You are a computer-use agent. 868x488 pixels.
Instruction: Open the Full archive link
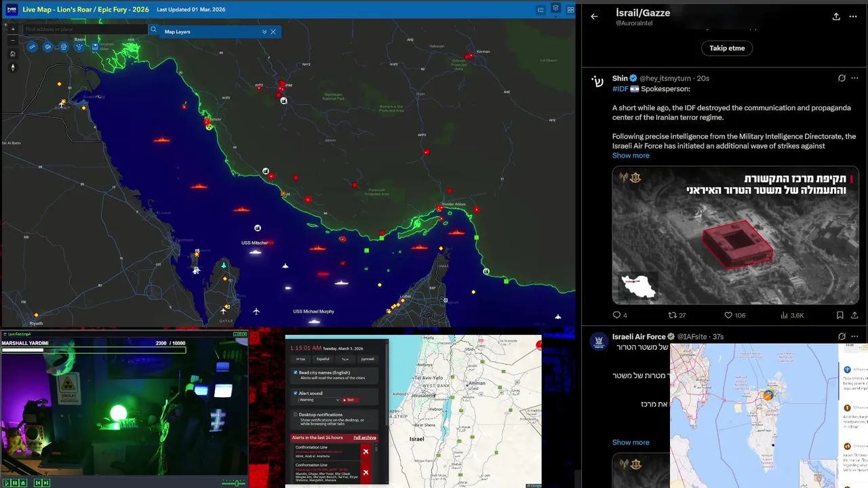coord(364,438)
